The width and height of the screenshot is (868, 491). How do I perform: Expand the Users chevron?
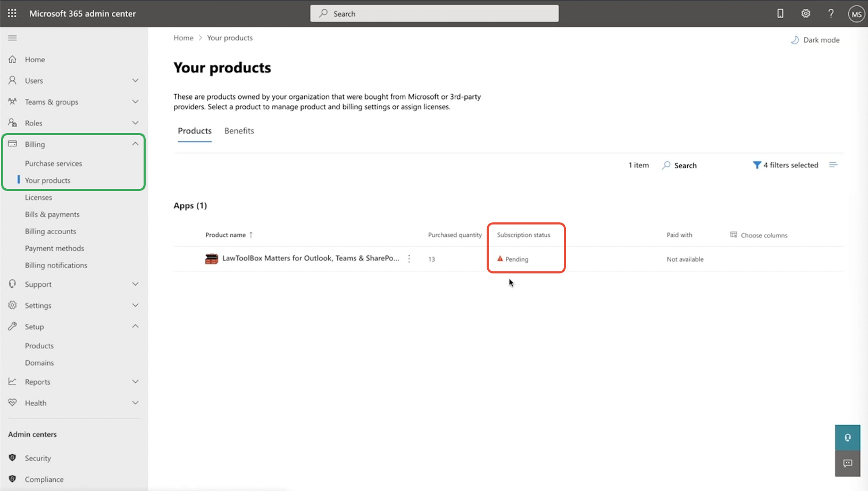point(135,80)
